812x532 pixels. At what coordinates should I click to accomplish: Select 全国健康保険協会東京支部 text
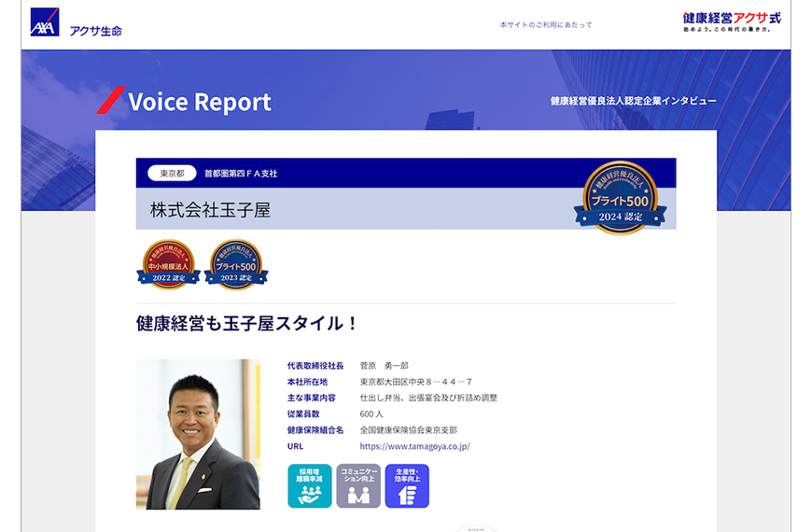pos(409,430)
